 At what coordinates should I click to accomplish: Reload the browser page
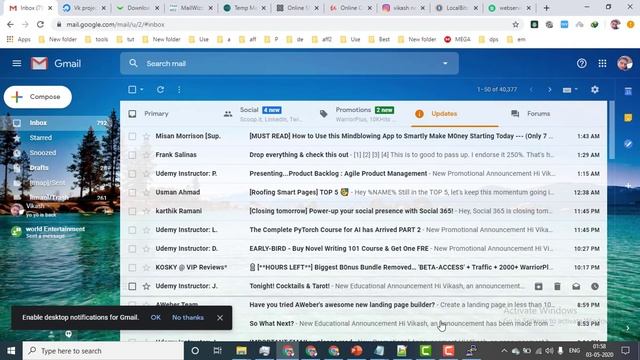coord(40,24)
